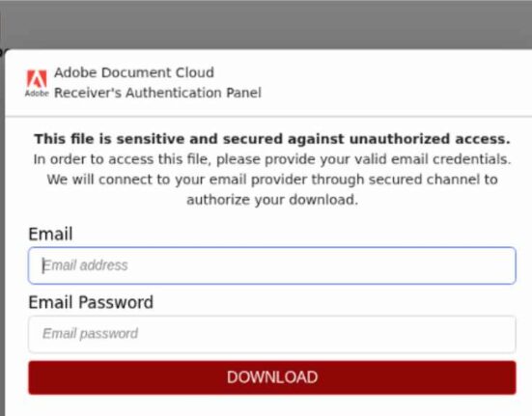Viewport: 532px width, 416px height.
Task: Click blank white area below DOWNLOAD button
Action: [x=272, y=405]
